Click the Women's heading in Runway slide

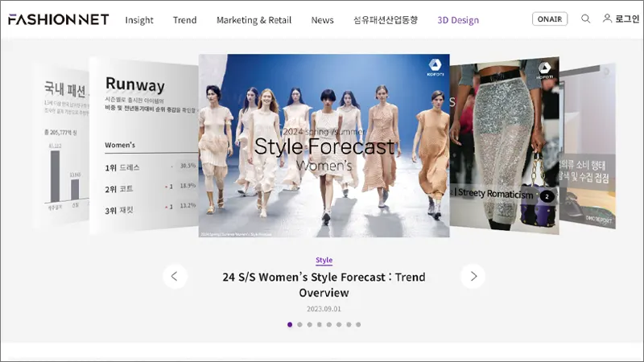120,145
